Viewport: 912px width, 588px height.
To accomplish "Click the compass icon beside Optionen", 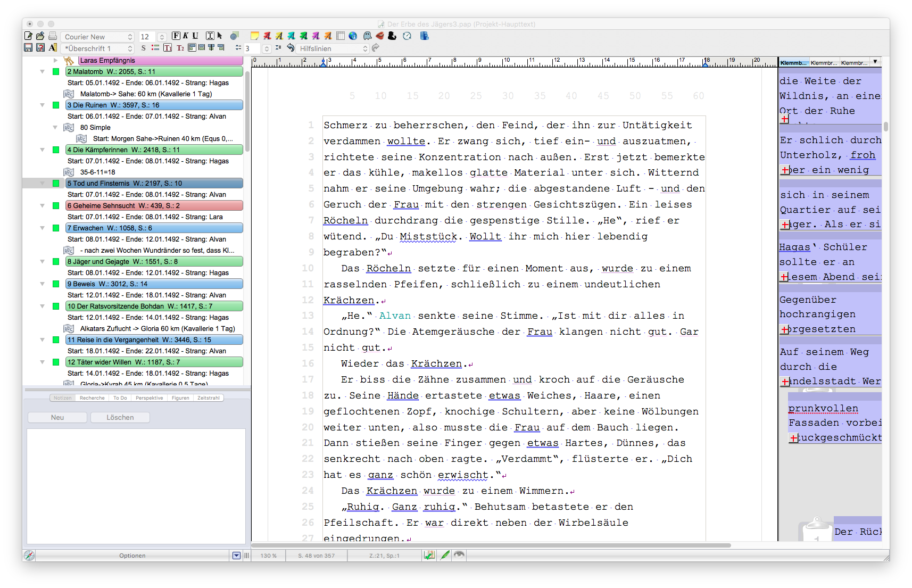I will [29, 556].
